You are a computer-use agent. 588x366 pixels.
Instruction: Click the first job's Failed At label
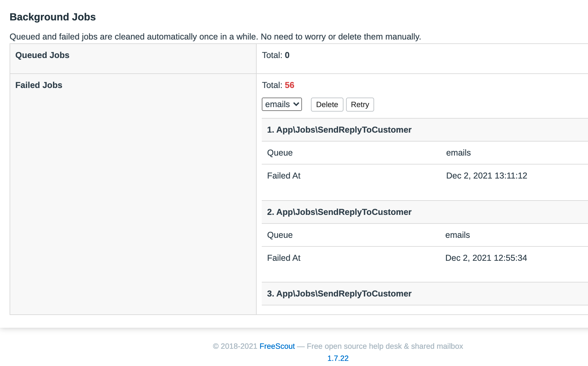click(x=283, y=176)
